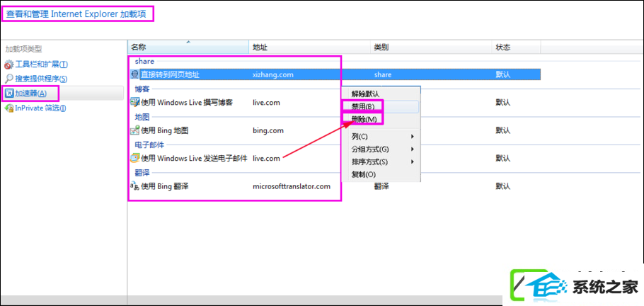Open 工具栏和扩展 add-on type
The width and height of the screenshot is (644, 306).
[x=42, y=64]
